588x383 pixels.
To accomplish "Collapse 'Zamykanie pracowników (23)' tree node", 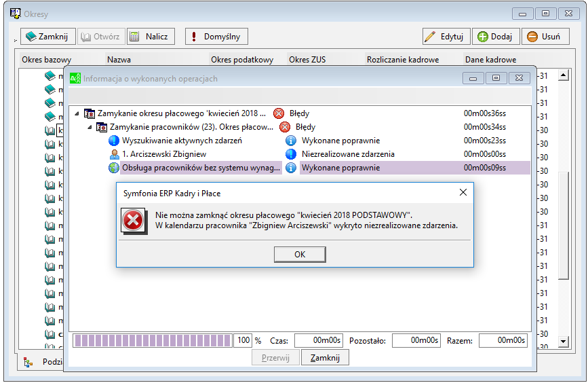I will [x=90, y=127].
